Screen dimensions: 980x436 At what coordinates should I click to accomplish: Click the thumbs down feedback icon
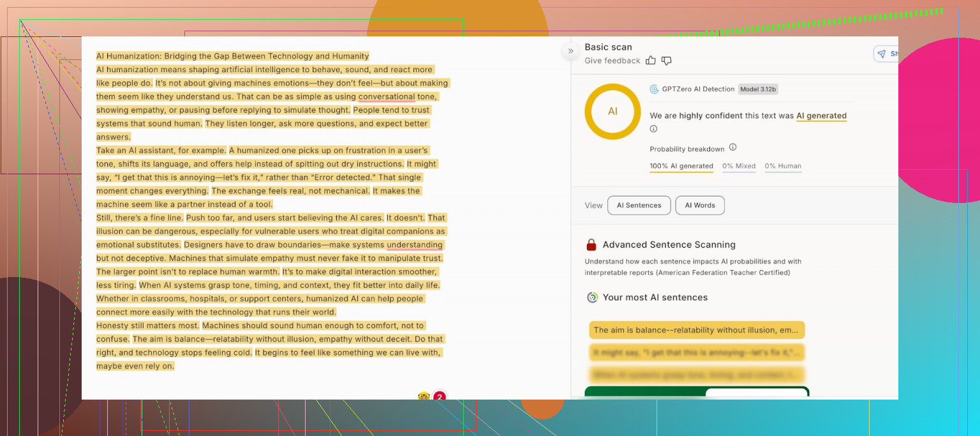click(666, 61)
